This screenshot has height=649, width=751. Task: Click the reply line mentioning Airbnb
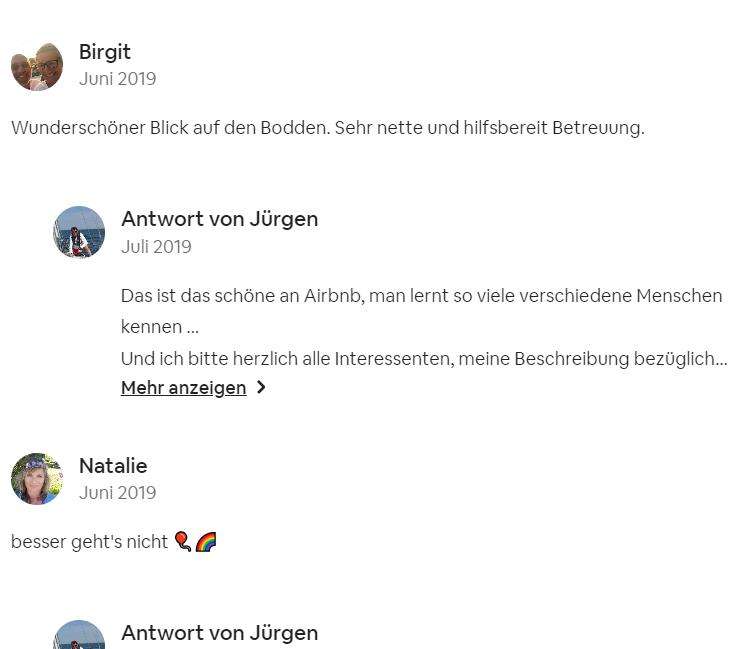[421, 296]
